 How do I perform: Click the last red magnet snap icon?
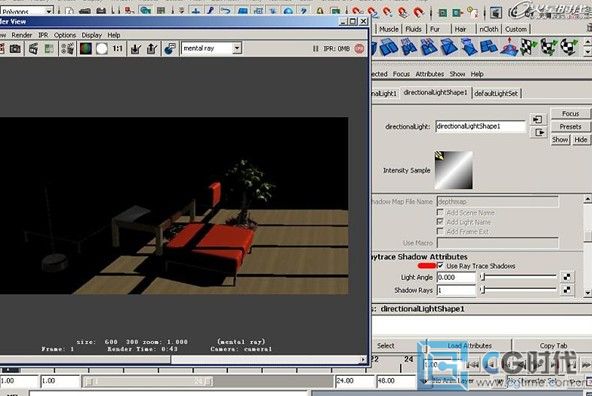pos(418,12)
